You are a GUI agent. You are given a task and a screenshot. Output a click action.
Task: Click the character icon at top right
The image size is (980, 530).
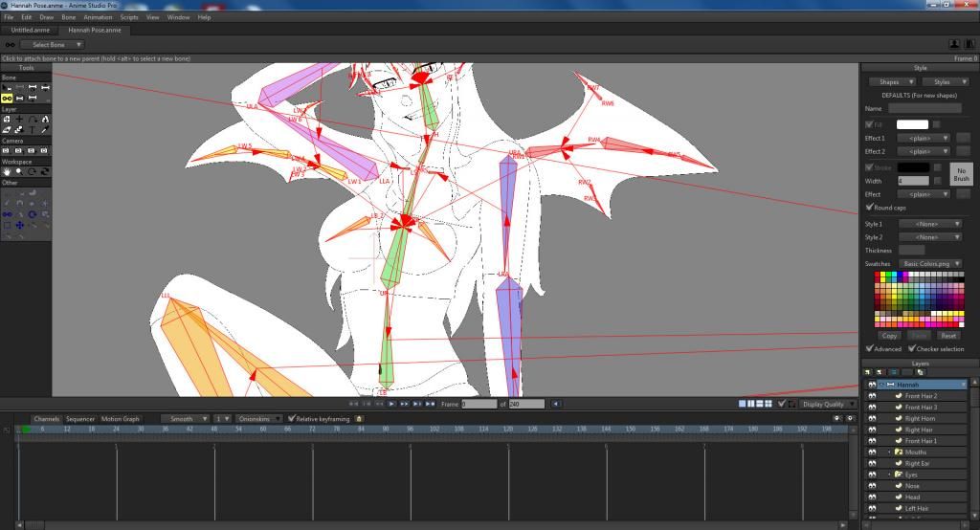[954, 44]
